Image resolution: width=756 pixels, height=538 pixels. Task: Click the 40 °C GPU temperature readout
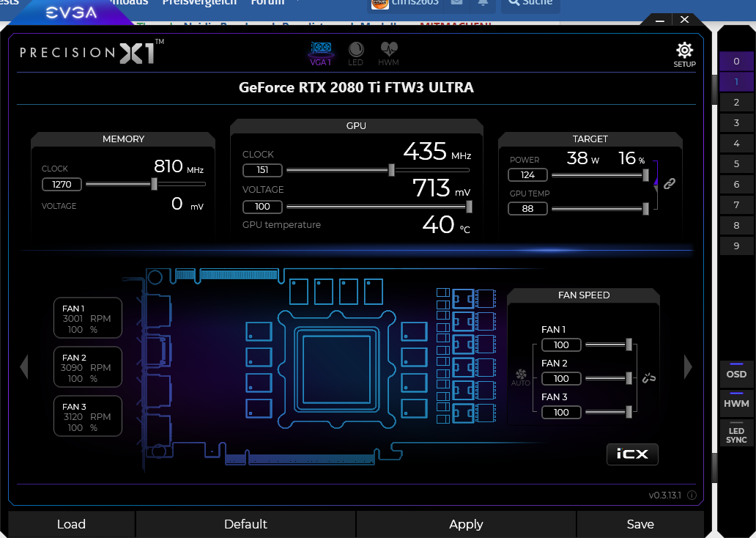pyautogui.click(x=446, y=224)
